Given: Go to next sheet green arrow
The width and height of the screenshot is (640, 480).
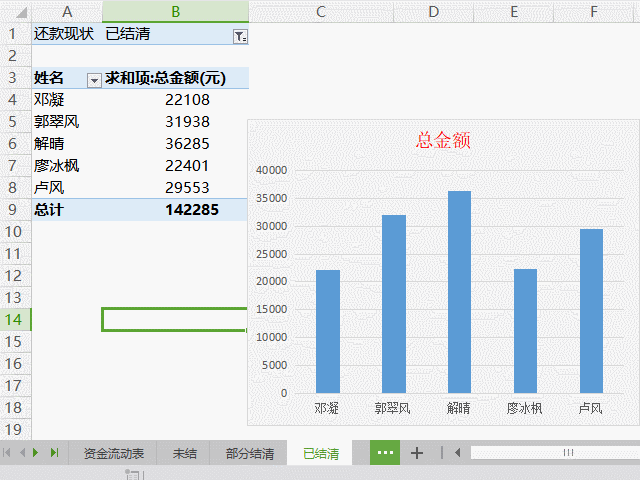Looking at the screenshot, I should tap(36, 452).
